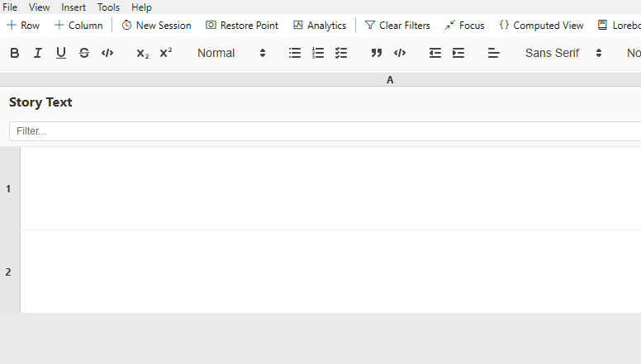Toggle underline formatting
Image resolution: width=641 pixels, height=364 pixels.
point(61,53)
